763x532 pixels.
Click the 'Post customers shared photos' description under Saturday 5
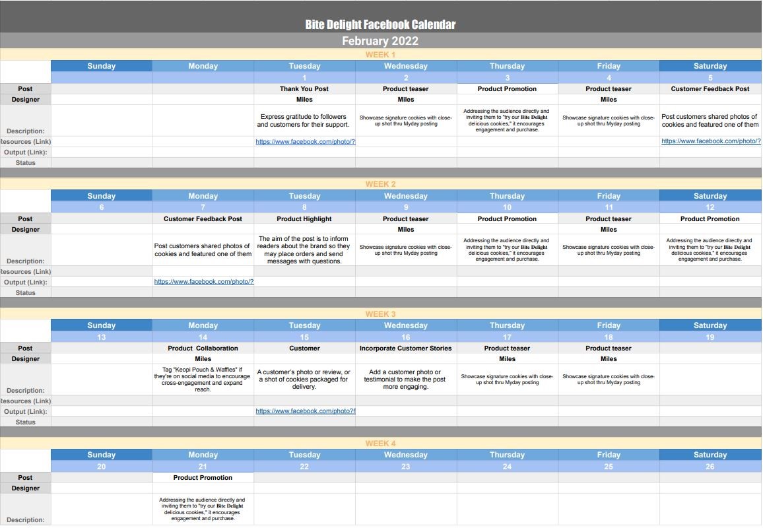coord(710,120)
